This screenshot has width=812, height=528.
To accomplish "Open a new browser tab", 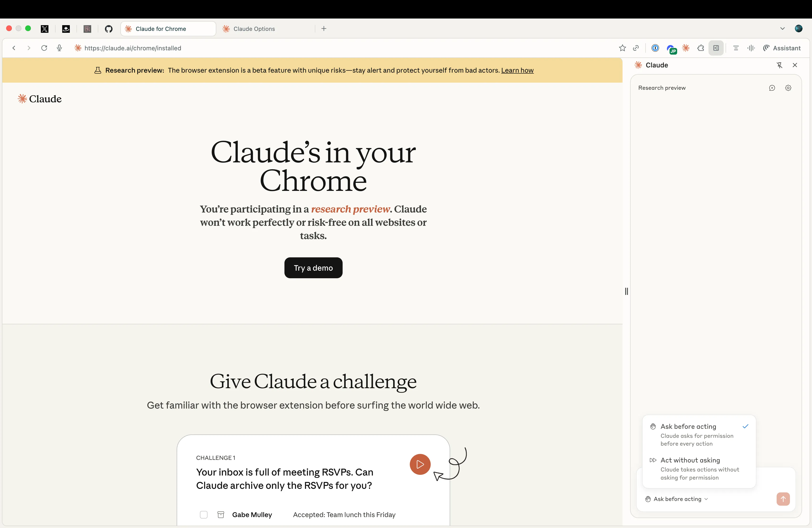I will (324, 29).
